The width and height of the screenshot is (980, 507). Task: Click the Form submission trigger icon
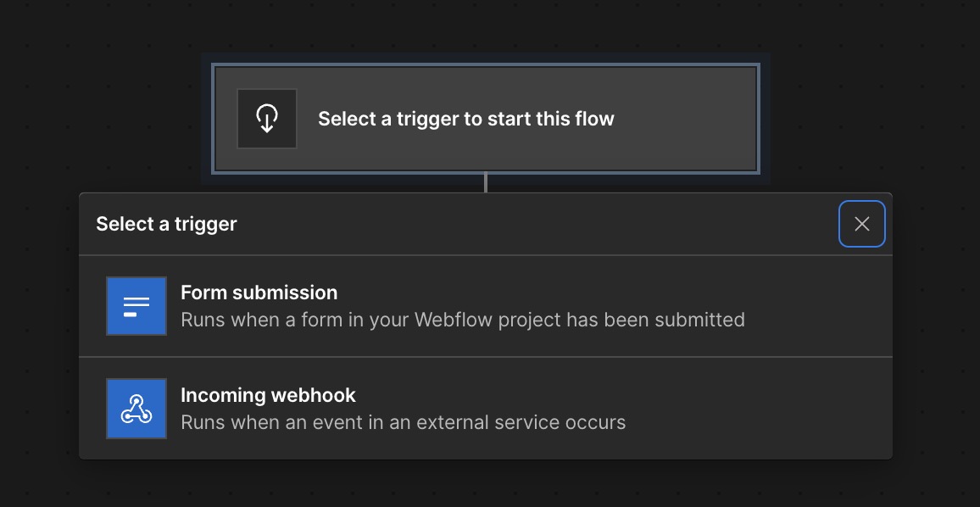click(x=136, y=306)
